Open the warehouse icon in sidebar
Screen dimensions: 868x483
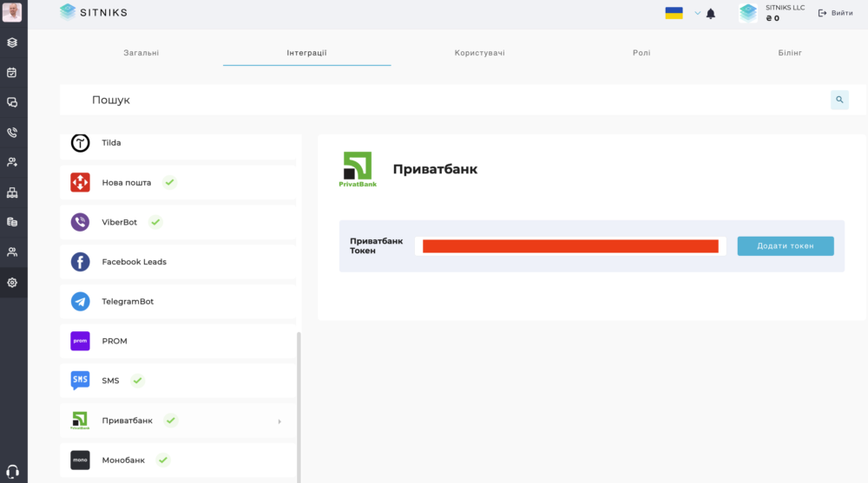click(12, 193)
